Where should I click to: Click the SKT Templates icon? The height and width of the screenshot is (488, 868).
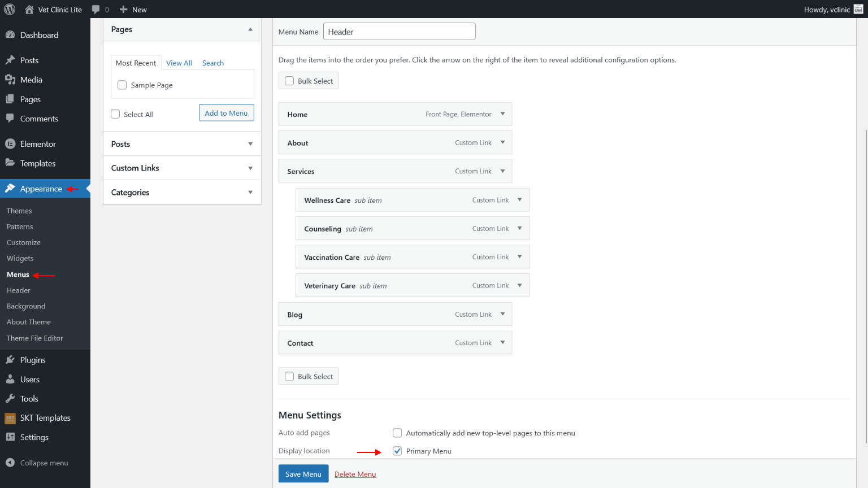pyautogui.click(x=10, y=418)
